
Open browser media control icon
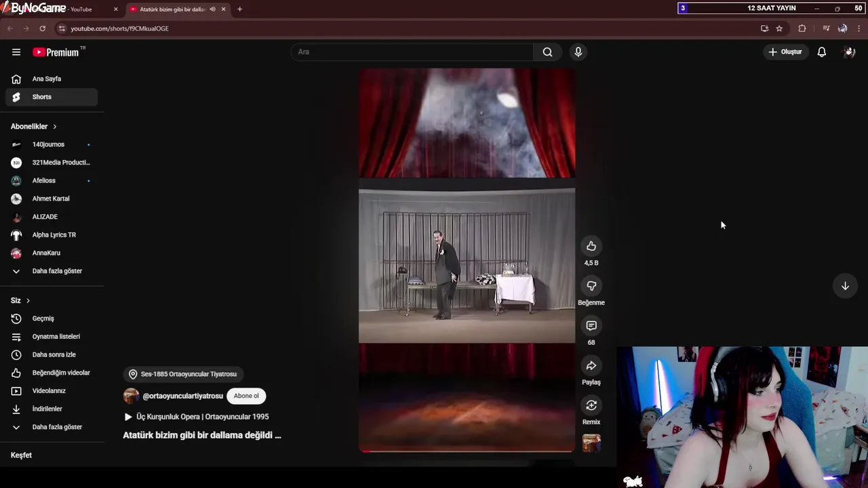(x=826, y=28)
